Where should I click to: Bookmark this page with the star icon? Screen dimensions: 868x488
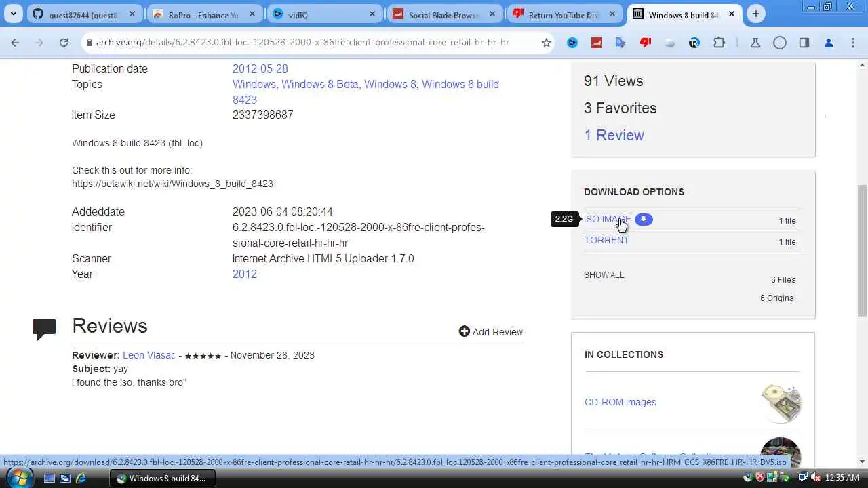coord(547,42)
